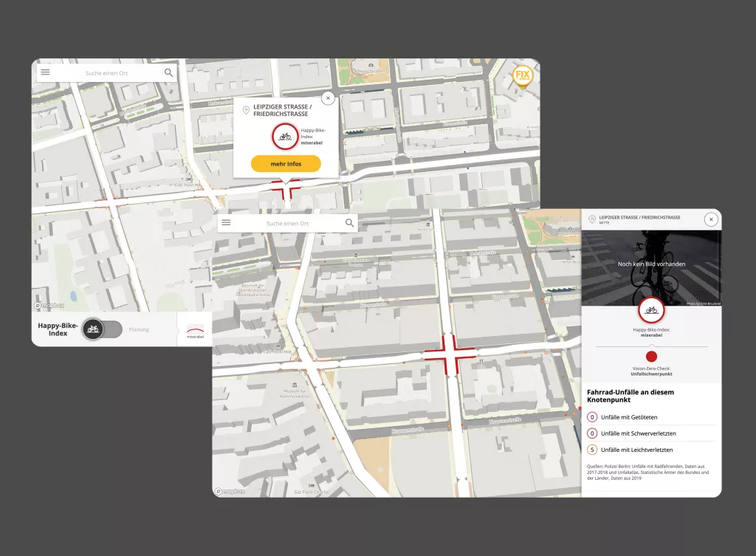Click search magnifier in second map search bar
The image size is (756, 556).
point(349,222)
